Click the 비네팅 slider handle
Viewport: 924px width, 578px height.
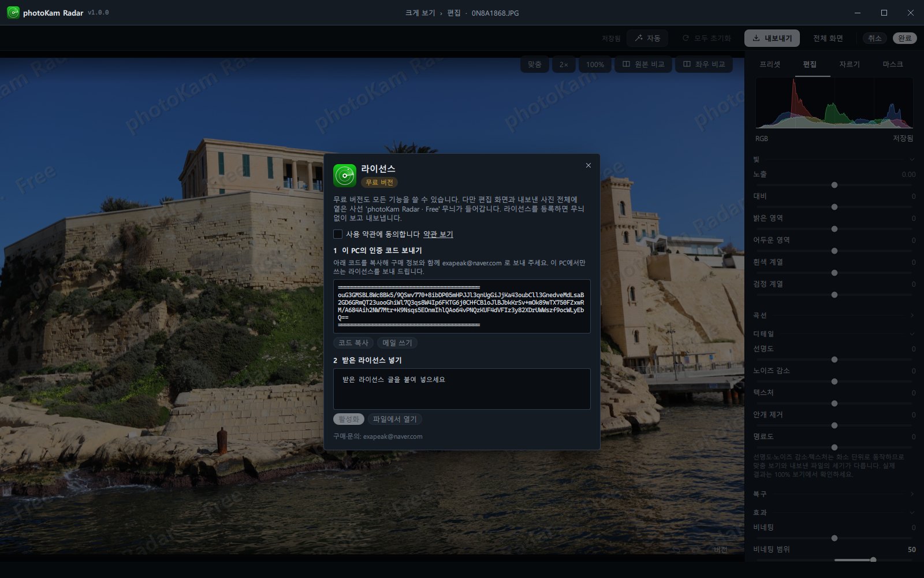[834, 538]
